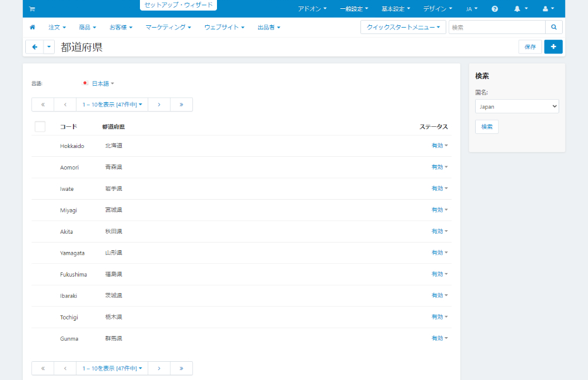Go to first page in top pagination
Screen dimensions: 588x380
point(43,105)
